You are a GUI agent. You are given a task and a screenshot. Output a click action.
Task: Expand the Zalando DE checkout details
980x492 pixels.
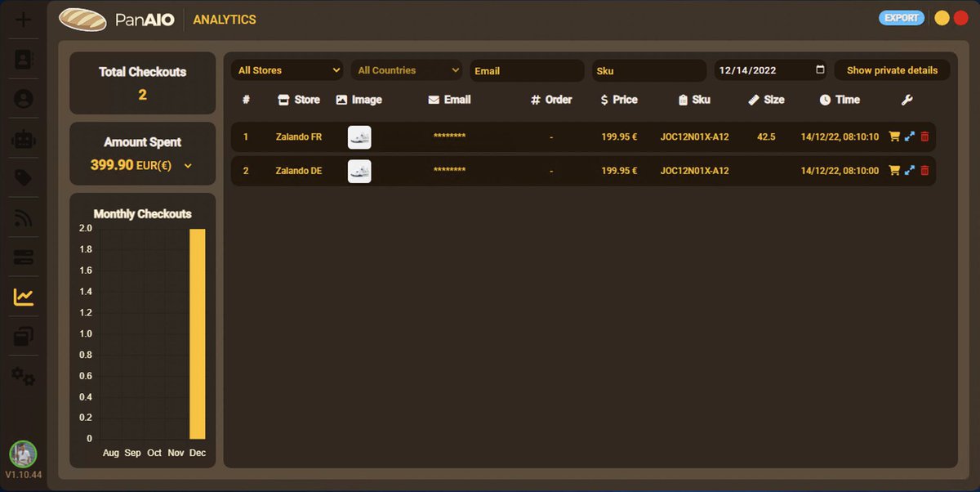click(910, 170)
